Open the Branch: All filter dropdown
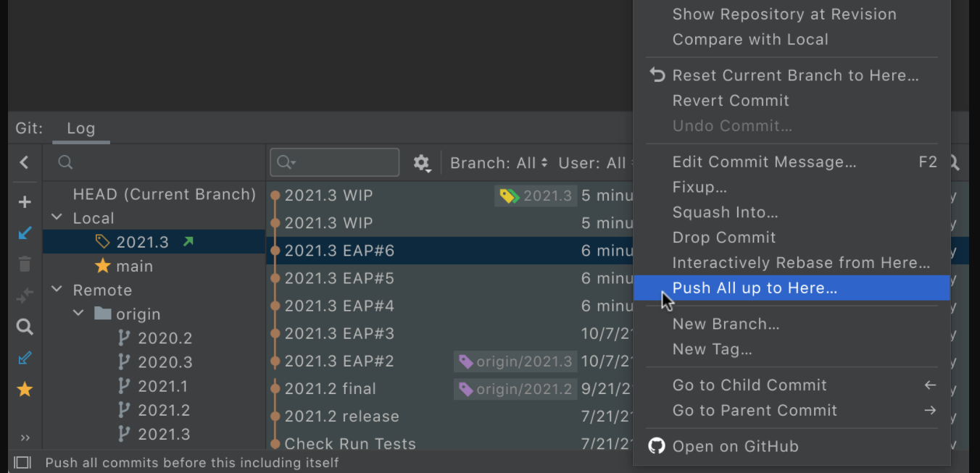The image size is (980, 473). [x=499, y=163]
